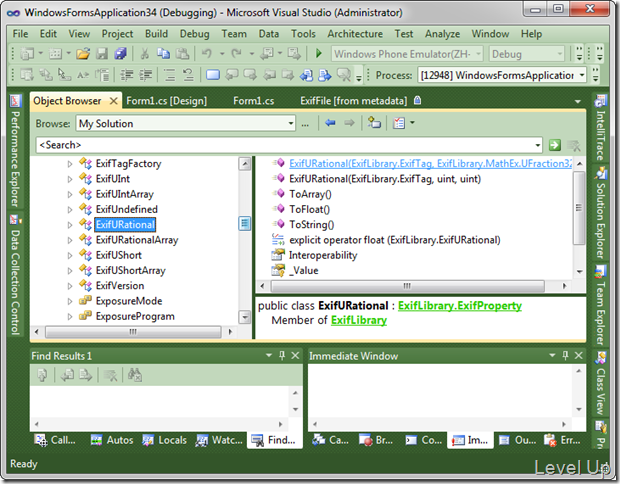Click the Open File folder icon
Screen dimensions: 620x484
coord(83,53)
